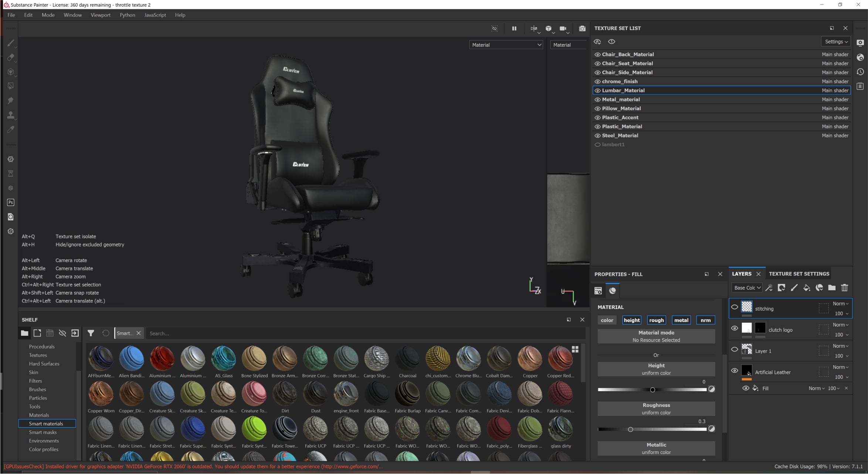Open viewport Material display mode dropdown
868x474 pixels.
506,45
